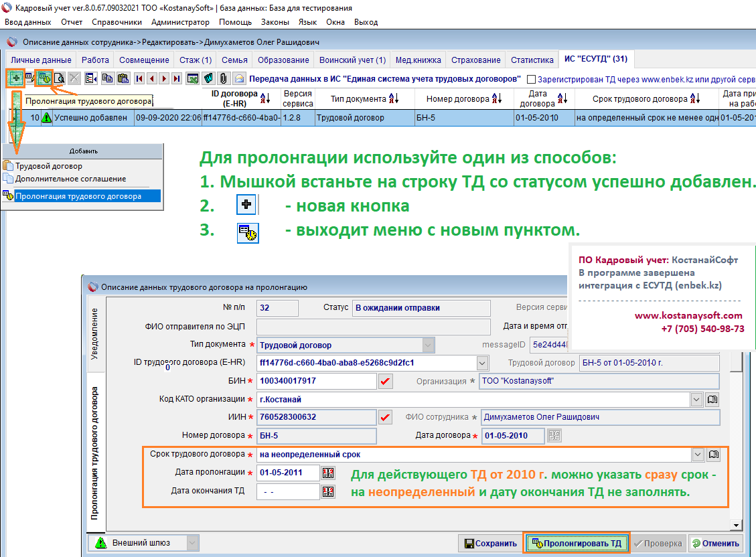Screen dimensions: 756x557
Task: Click the red checkmark next to ИИН field
Action: pyautogui.click(x=385, y=417)
